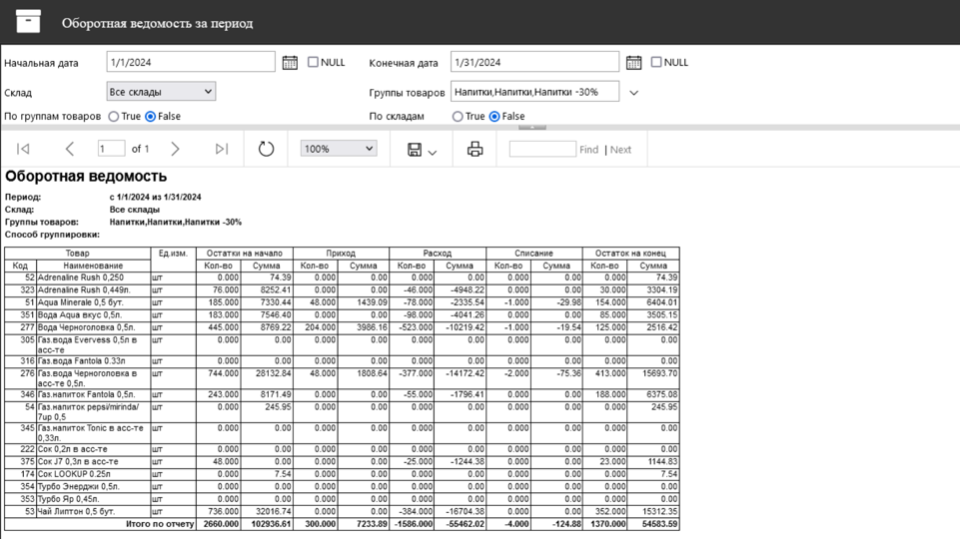The width and height of the screenshot is (960, 539).
Task: Open the save/export format menu
Action: (422, 149)
